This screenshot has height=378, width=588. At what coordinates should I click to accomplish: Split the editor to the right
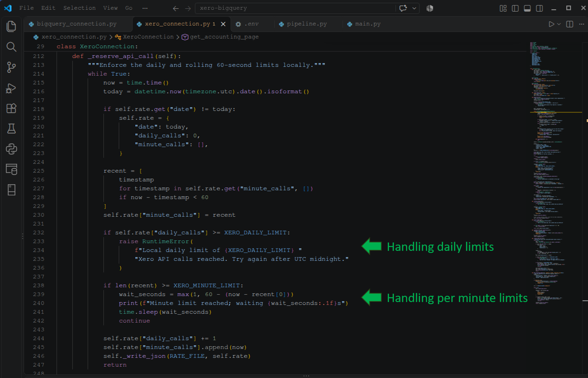[x=570, y=24]
